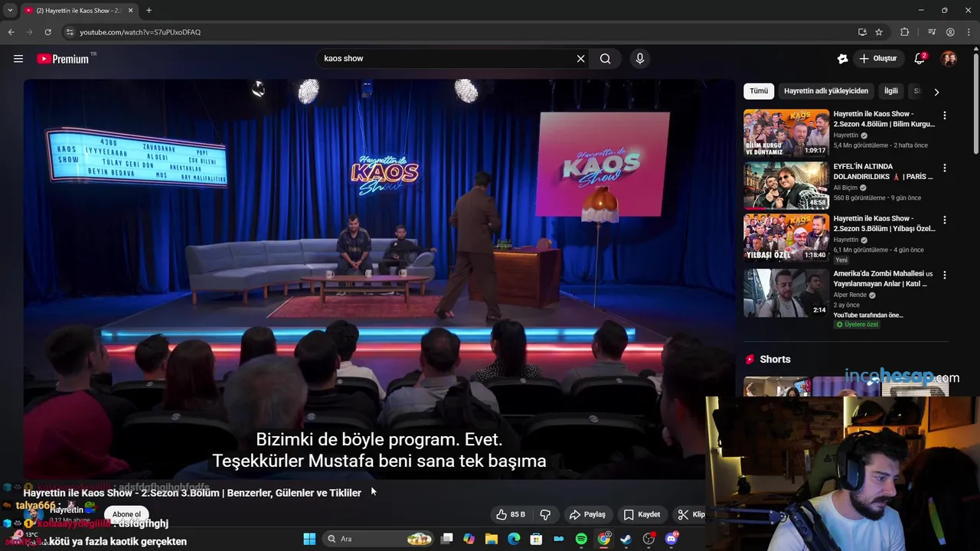This screenshot has height=551, width=980.
Task: Click the address bar URL
Action: 140,32
